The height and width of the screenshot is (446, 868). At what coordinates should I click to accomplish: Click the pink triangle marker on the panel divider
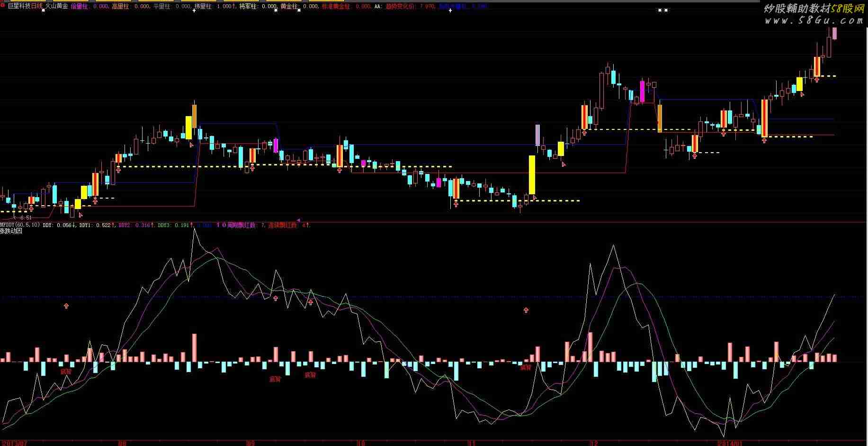point(299,220)
